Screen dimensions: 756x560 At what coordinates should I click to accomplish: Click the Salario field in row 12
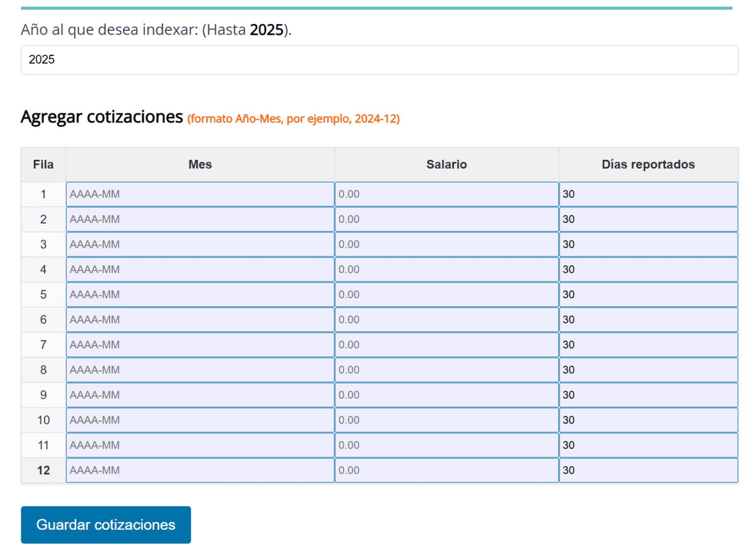click(446, 471)
